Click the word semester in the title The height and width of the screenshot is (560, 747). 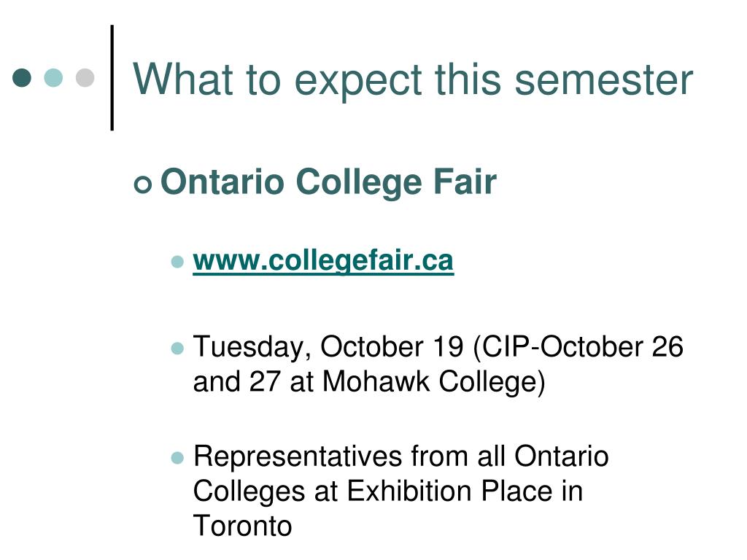(603, 80)
